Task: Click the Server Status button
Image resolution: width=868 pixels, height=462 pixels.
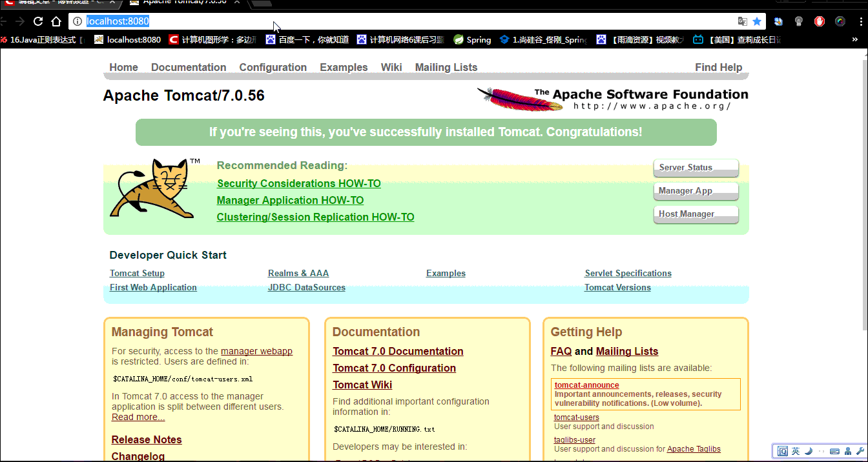Action: coord(696,168)
